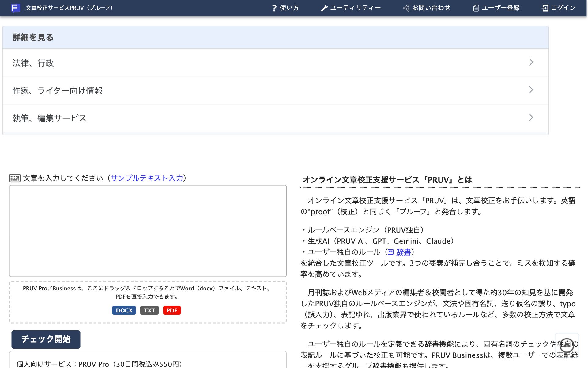588x368 pixels.
Task: Click the オンライン文章校正支援サービス heading
Action: pyautogui.click(x=387, y=180)
